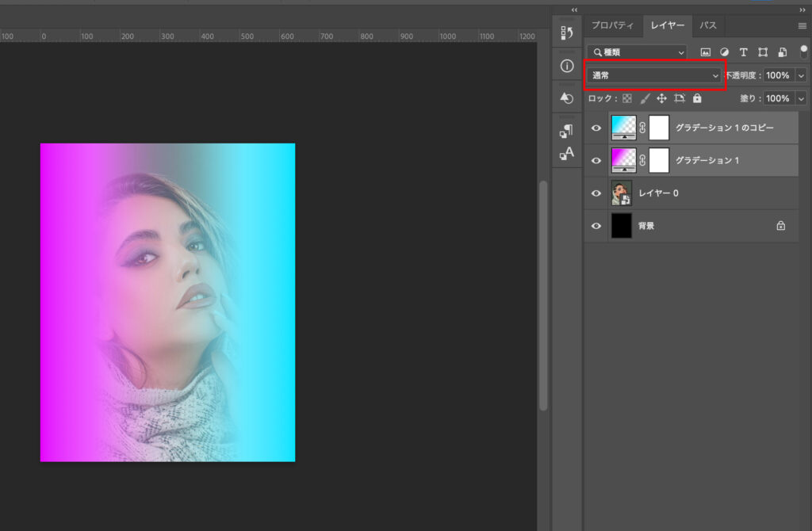Click the adjustment layer filter icon
The height and width of the screenshot is (531, 812).
(x=725, y=52)
